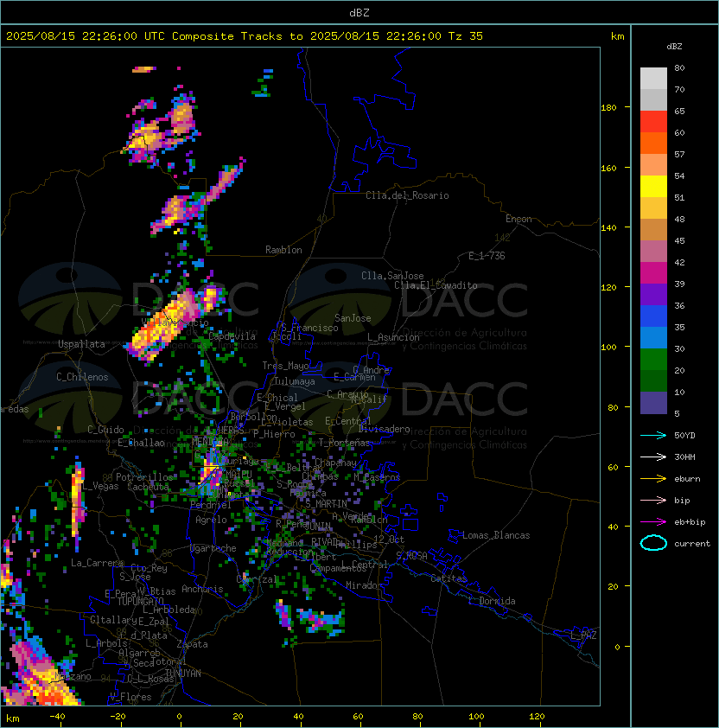This screenshot has width=719, height=728.
Task: Click the 'S_MARTIN' map label
Action: point(327,504)
